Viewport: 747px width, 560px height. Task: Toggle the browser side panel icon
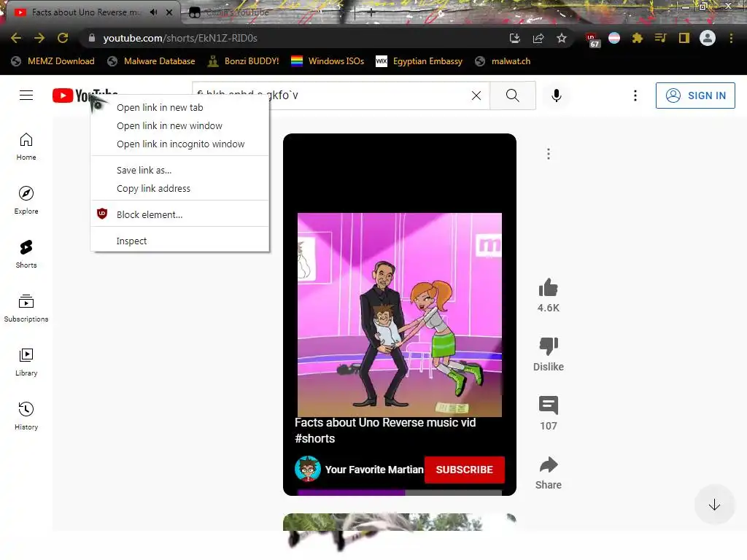pos(684,38)
